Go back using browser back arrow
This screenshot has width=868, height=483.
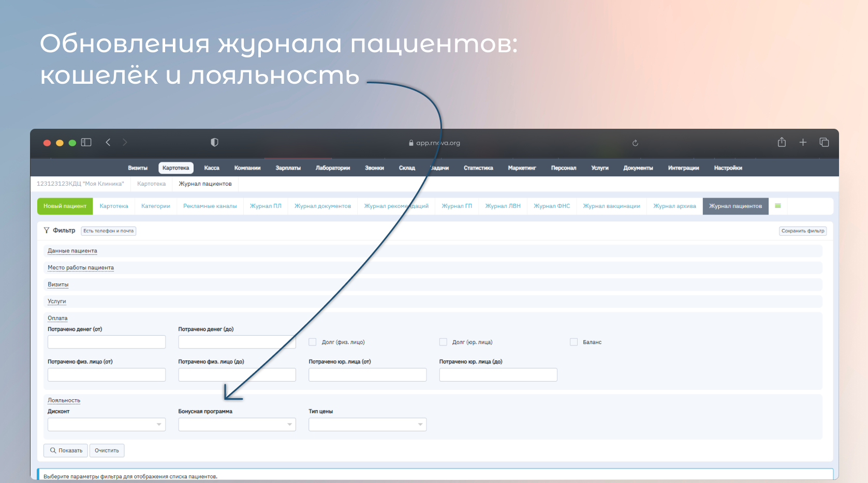(x=108, y=142)
